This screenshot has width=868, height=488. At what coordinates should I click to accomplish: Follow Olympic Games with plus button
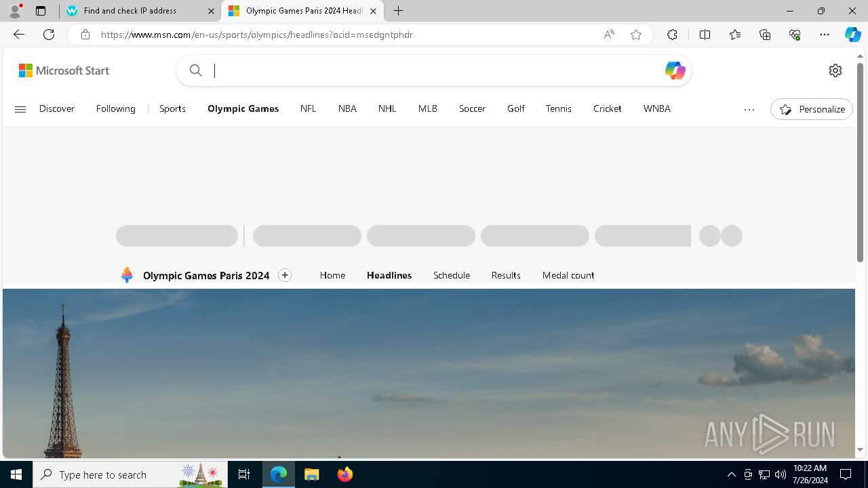click(x=285, y=275)
